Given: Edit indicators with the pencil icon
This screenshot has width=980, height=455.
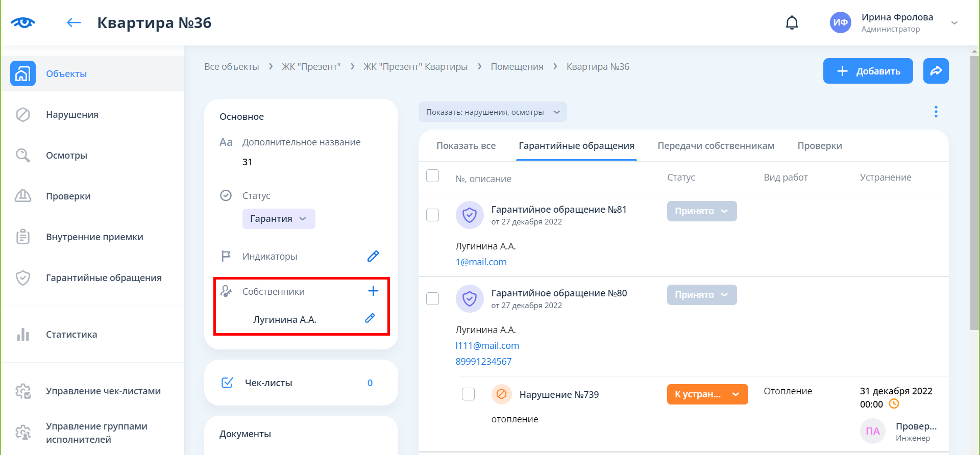Looking at the screenshot, I should [x=373, y=256].
